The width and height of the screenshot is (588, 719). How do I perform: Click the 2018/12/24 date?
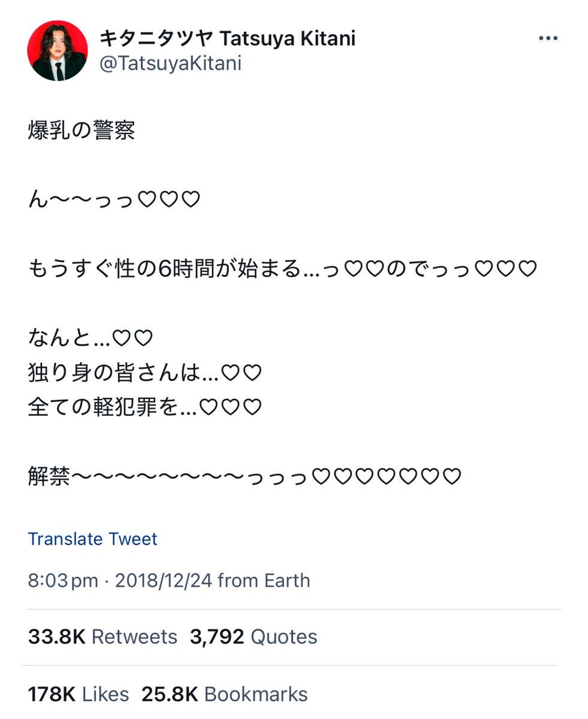[163, 581]
